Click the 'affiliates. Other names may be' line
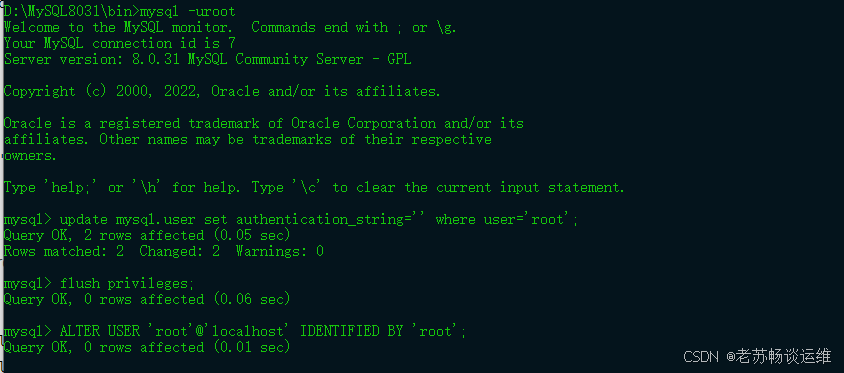This screenshot has width=844, height=373. pos(248,139)
